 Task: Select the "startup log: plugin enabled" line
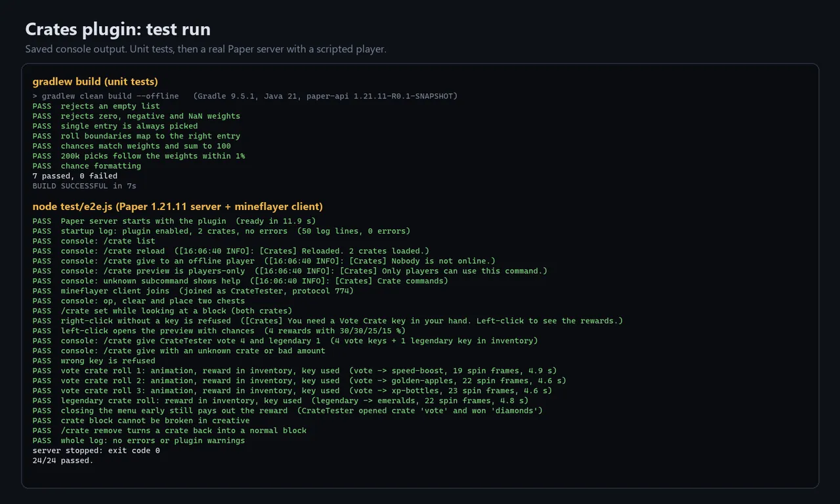coord(221,231)
